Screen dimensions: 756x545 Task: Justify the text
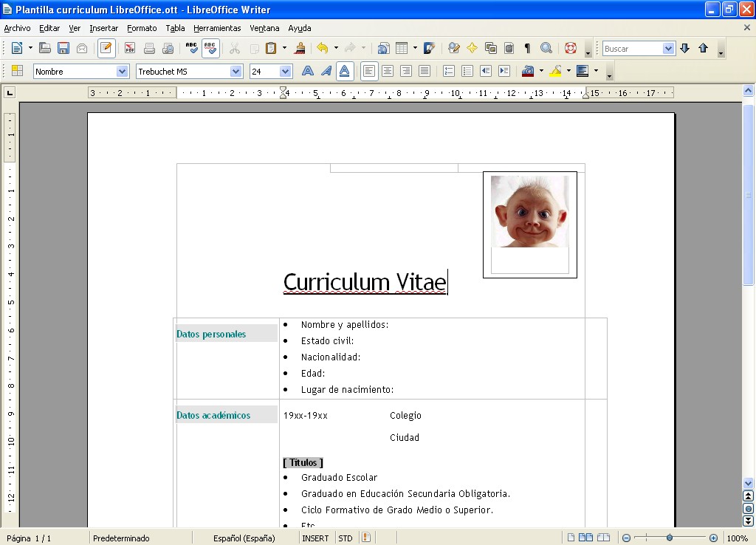tap(425, 72)
